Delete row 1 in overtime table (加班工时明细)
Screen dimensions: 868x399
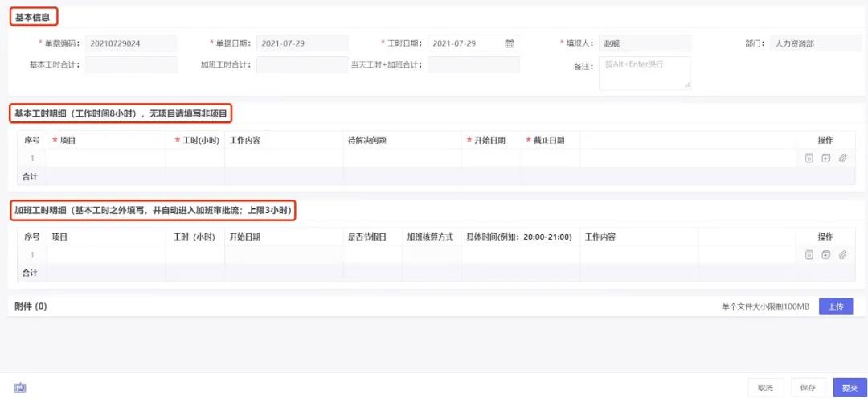pos(809,255)
